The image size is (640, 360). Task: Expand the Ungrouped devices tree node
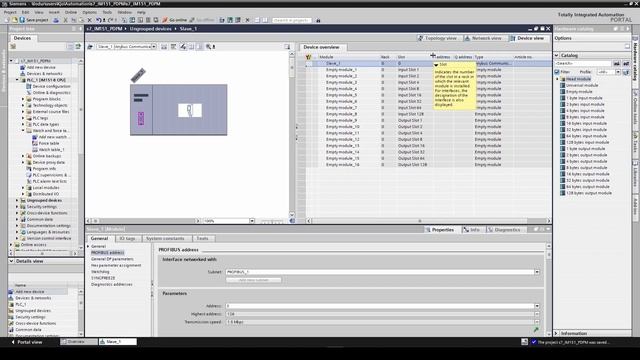tap(17, 200)
